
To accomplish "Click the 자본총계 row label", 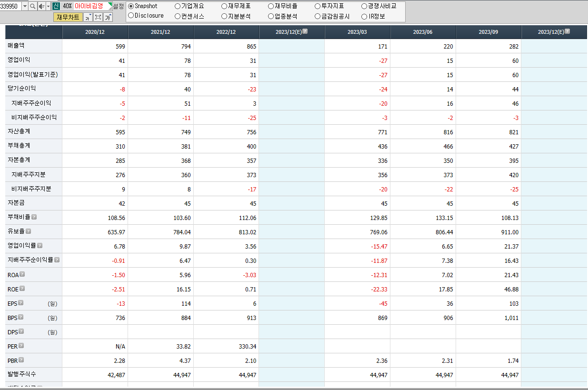I will tap(19, 160).
